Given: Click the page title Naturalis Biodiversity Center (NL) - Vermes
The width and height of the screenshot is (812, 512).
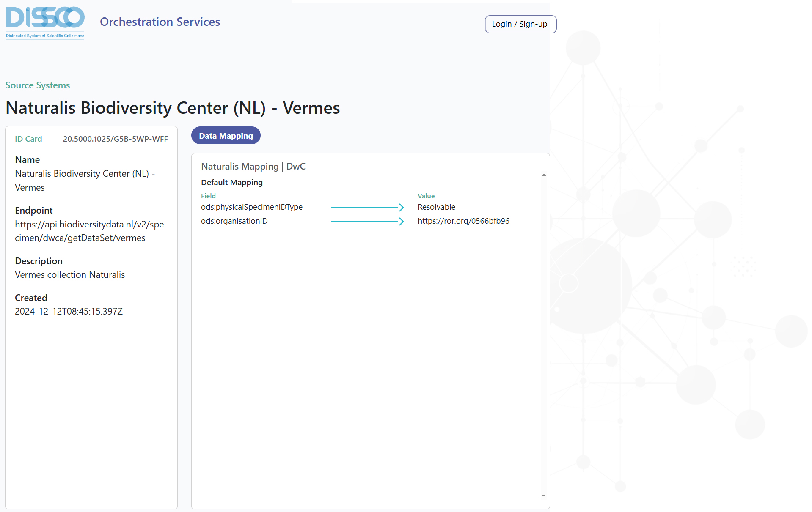Looking at the screenshot, I should 173,107.
